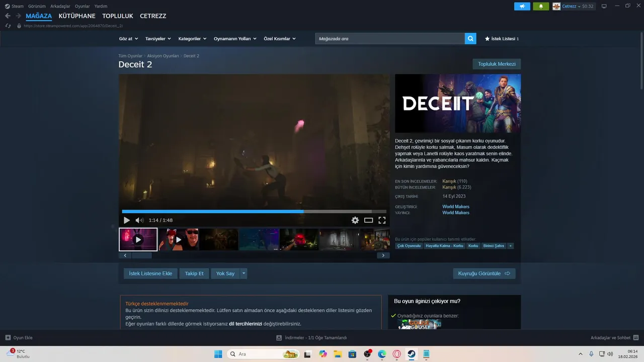Click the blue megaphone announcements icon
The height and width of the screenshot is (362, 644).
tap(522, 7)
